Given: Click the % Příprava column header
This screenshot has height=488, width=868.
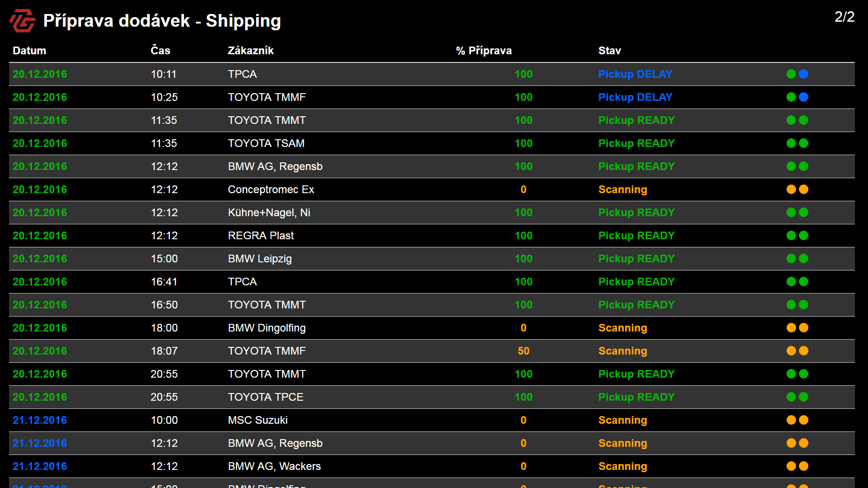Looking at the screenshot, I should [484, 51].
